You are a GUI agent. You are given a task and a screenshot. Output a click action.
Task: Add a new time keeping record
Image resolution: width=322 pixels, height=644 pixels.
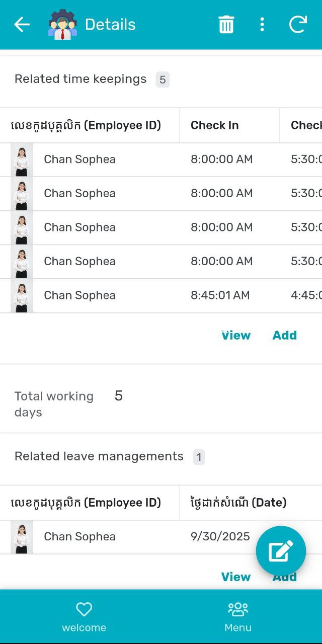285,336
